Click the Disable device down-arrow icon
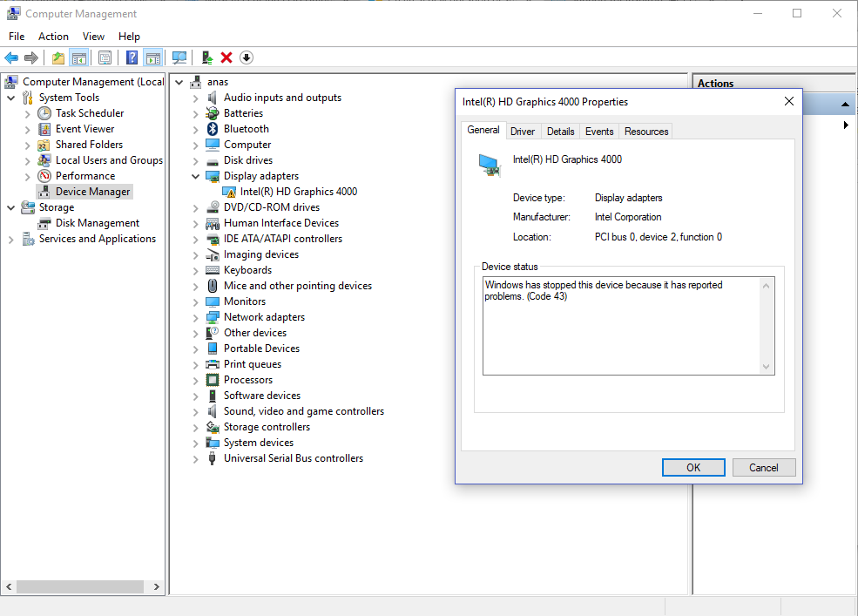Screen dimensions: 858x616 pyautogui.click(x=247, y=58)
